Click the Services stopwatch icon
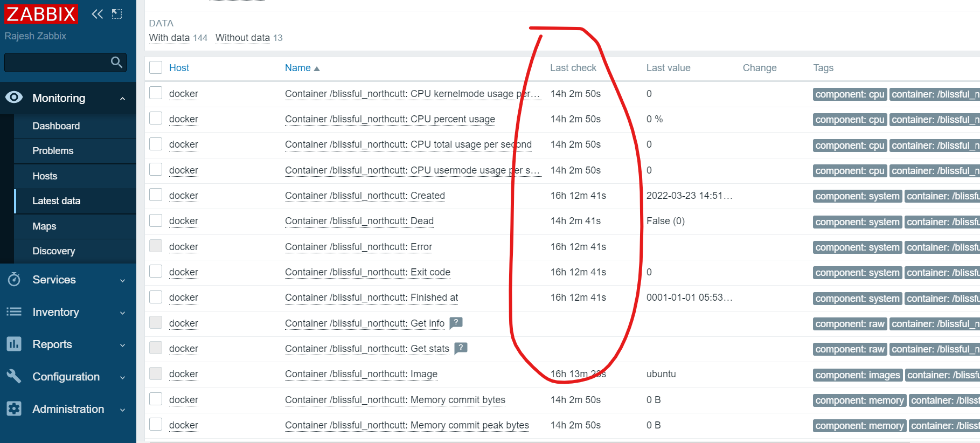Image resolution: width=980 pixels, height=443 pixels. 14,280
